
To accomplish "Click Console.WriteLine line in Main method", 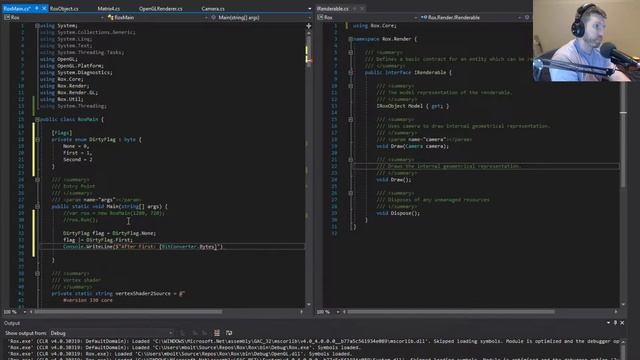I will pyautogui.click(x=143, y=247).
